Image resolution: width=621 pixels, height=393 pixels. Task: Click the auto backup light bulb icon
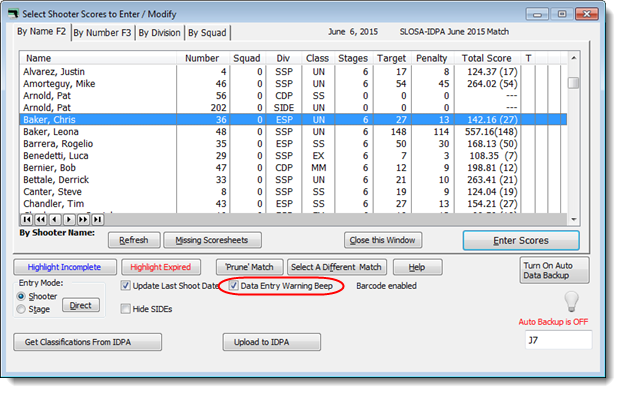point(571,301)
